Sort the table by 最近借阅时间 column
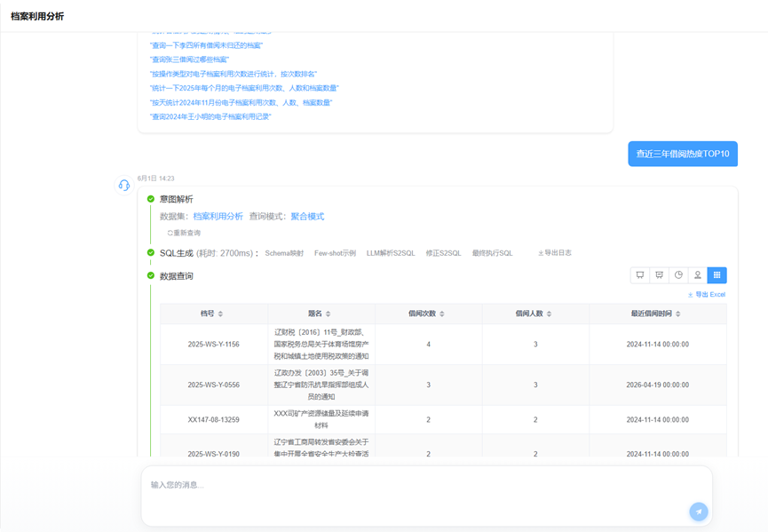 (x=677, y=314)
